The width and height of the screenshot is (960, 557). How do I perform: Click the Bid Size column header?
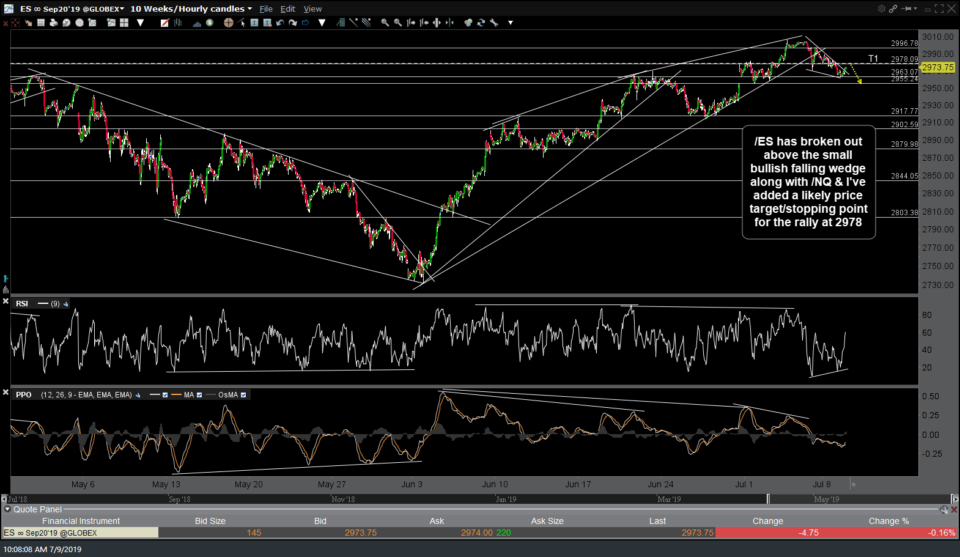pos(210,521)
